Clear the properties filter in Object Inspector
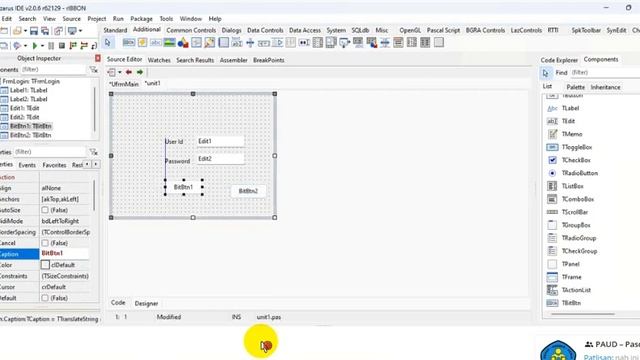 tap(93, 152)
